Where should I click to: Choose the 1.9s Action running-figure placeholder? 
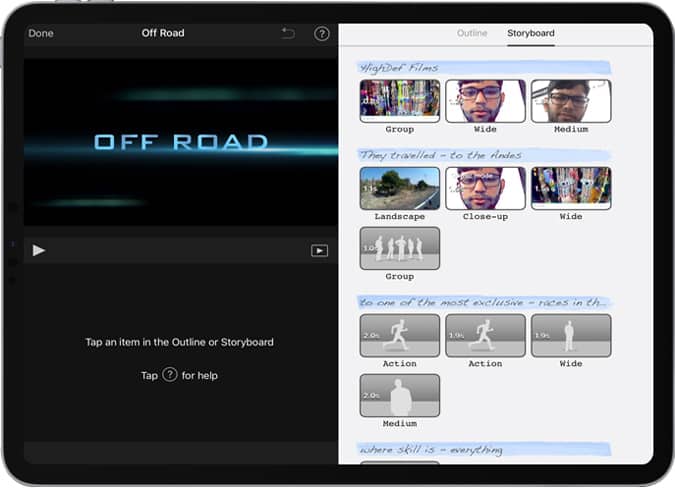pos(485,335)
